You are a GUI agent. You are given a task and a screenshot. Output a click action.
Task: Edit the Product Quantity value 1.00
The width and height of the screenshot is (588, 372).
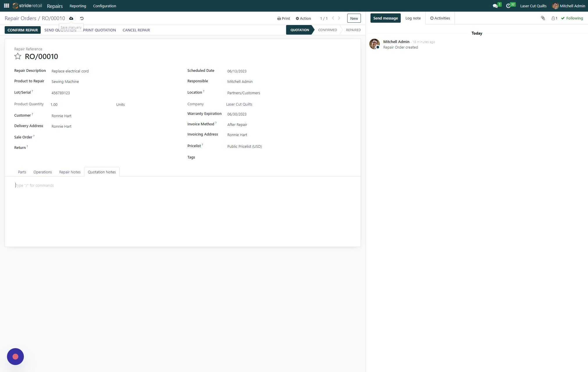[x=81, y=104]
